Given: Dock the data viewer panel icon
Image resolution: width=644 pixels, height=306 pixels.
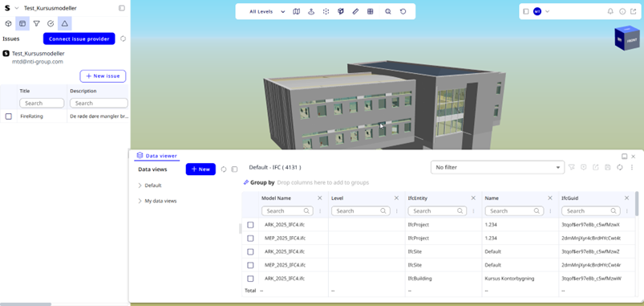Looking at the screenshot, I should 624,157.
